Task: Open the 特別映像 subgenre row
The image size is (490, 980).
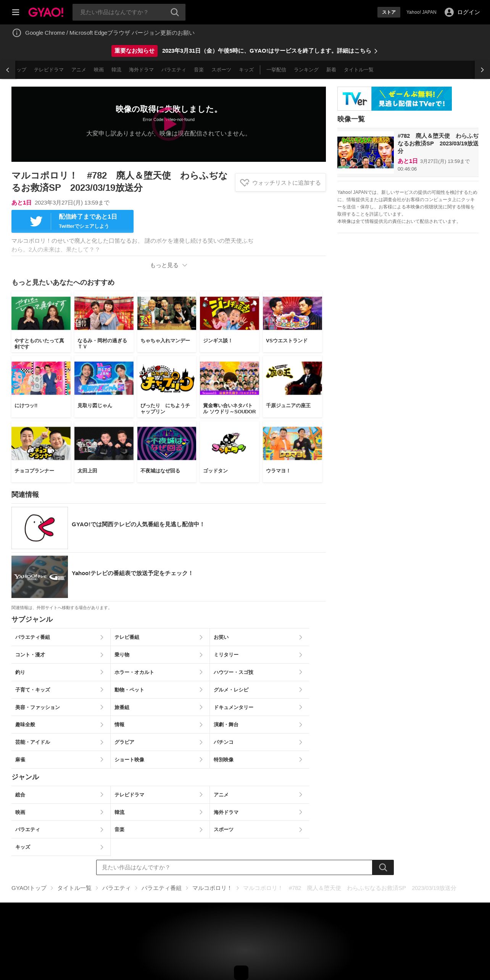Action: [260, 760]
